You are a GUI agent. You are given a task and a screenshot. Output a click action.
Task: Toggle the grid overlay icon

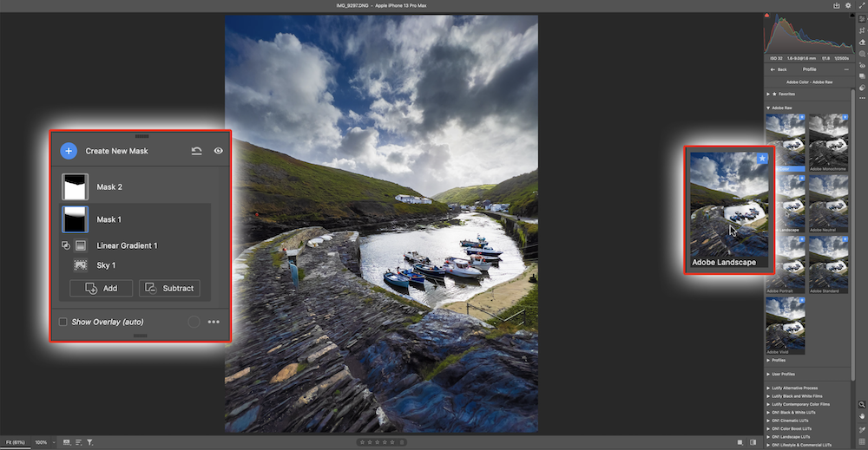pos(862,441)
